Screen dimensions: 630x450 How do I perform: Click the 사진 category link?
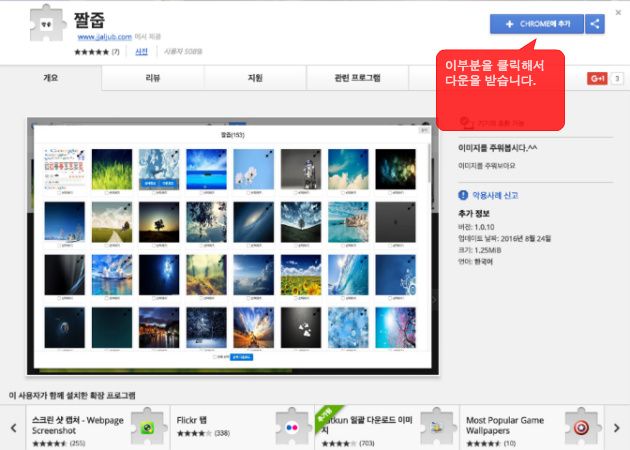[x=141, y=51]
